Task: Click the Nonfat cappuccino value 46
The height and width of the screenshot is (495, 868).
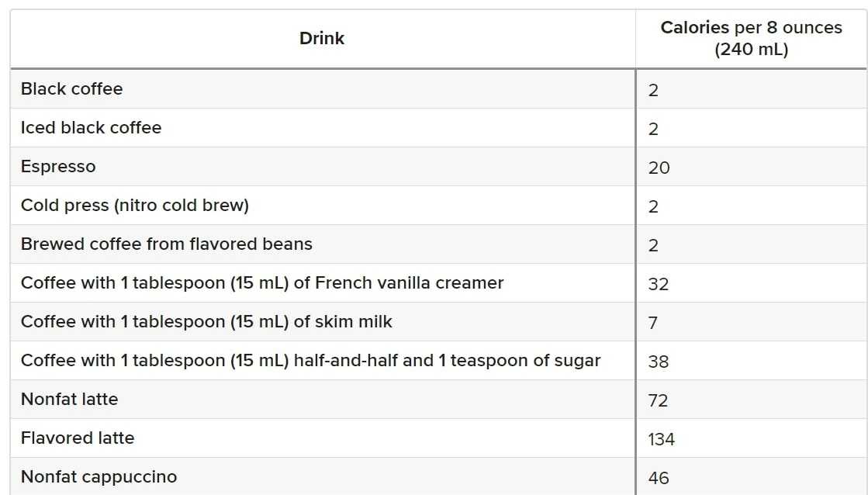Action: (658, 478)
